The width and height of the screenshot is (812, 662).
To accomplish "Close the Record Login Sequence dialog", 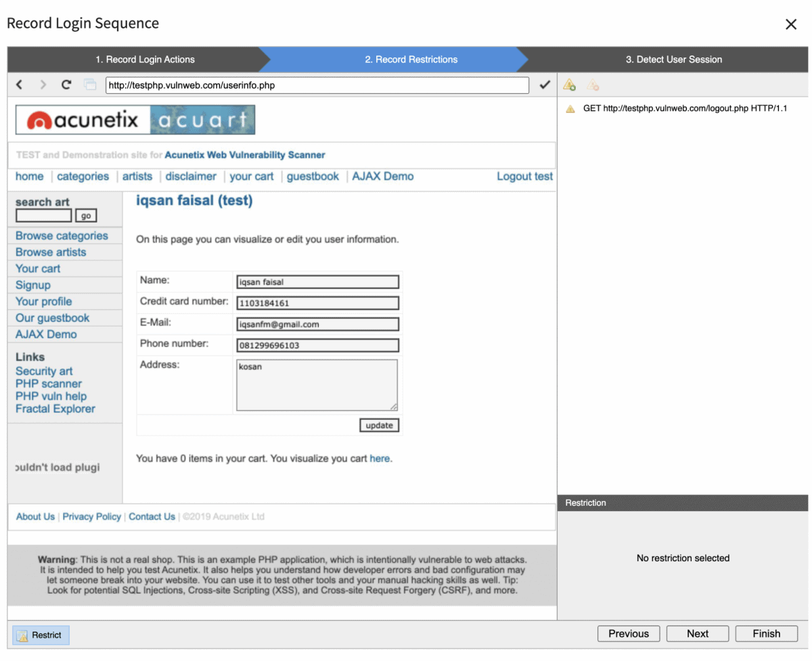I will click(790, 24).
